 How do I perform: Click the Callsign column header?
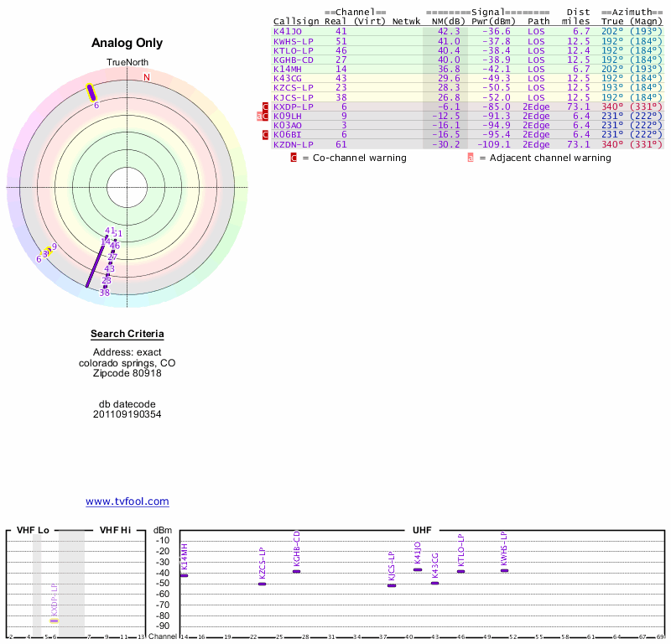(293, 21)
